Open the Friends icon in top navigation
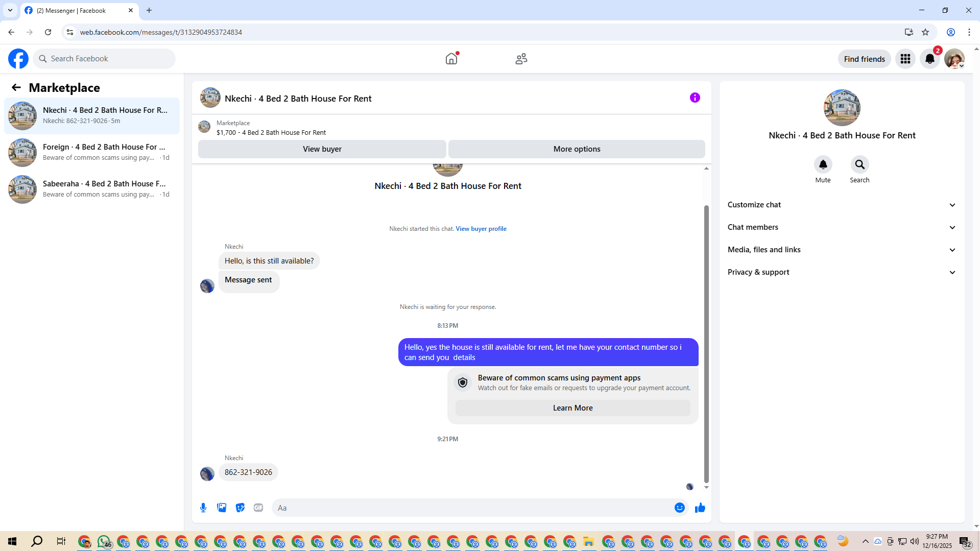980x551 pixels. [521, 59]
